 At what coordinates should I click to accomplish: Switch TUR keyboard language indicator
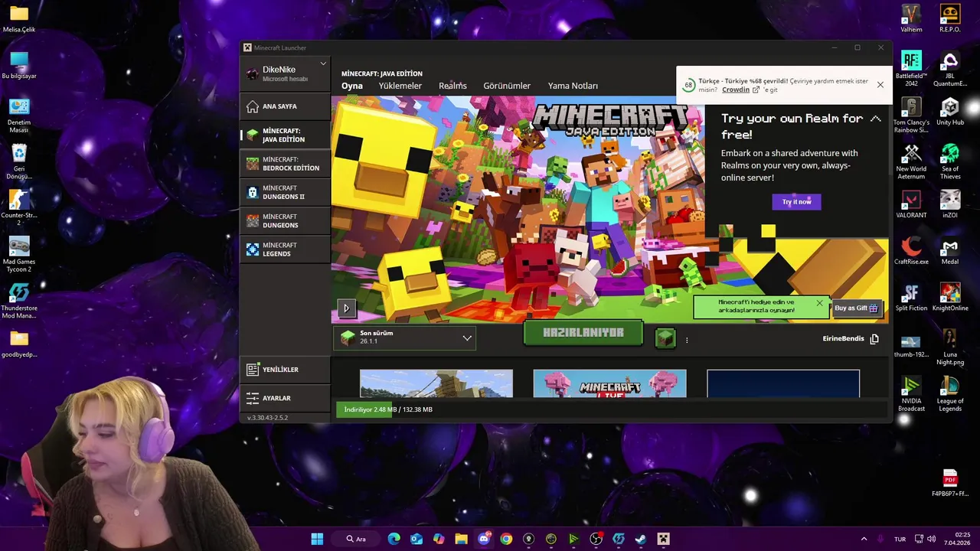point(900,539)
